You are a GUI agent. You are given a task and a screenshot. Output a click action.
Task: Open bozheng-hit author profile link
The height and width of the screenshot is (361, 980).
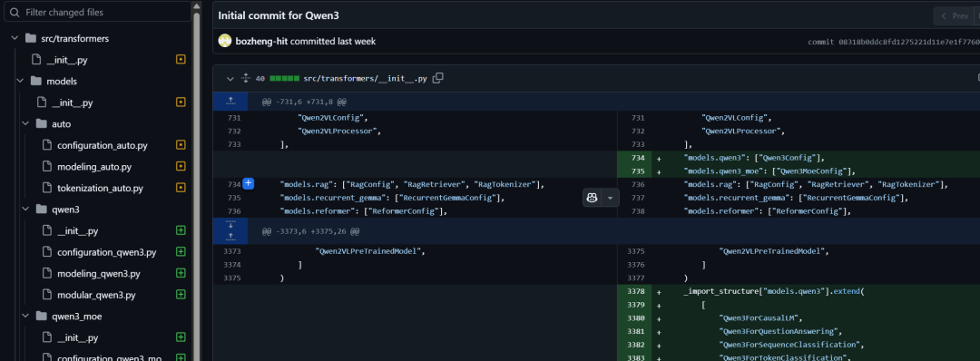coord(262,41)
